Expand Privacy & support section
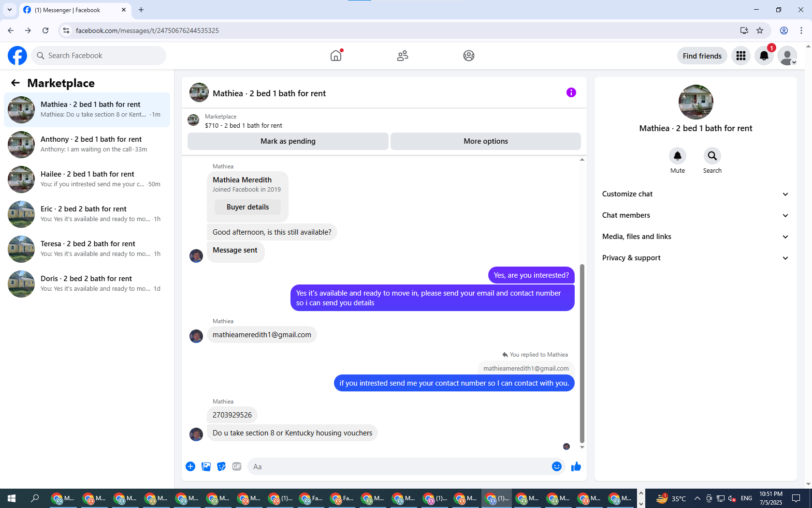 [x=696, y=258]
